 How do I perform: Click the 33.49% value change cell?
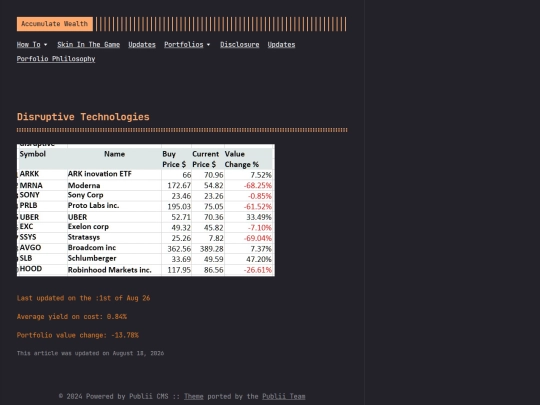pos(259,217)
